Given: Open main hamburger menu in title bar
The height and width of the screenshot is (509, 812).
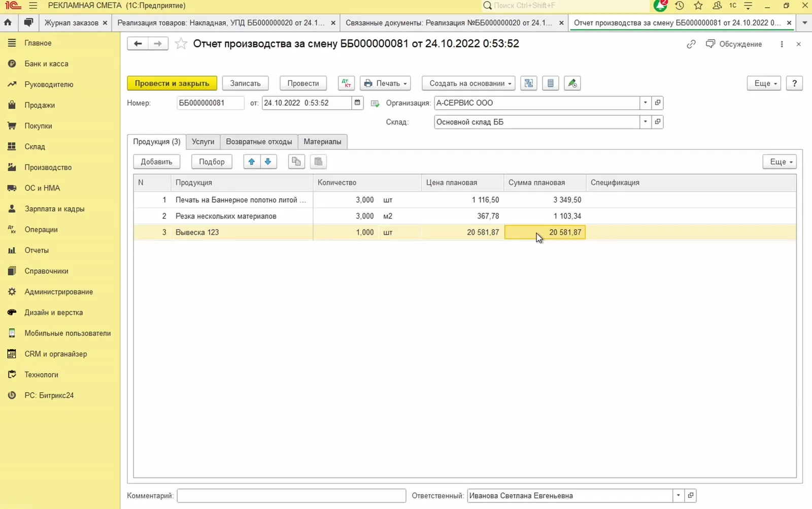Looking at the screenshot, I should click(33, 6).
